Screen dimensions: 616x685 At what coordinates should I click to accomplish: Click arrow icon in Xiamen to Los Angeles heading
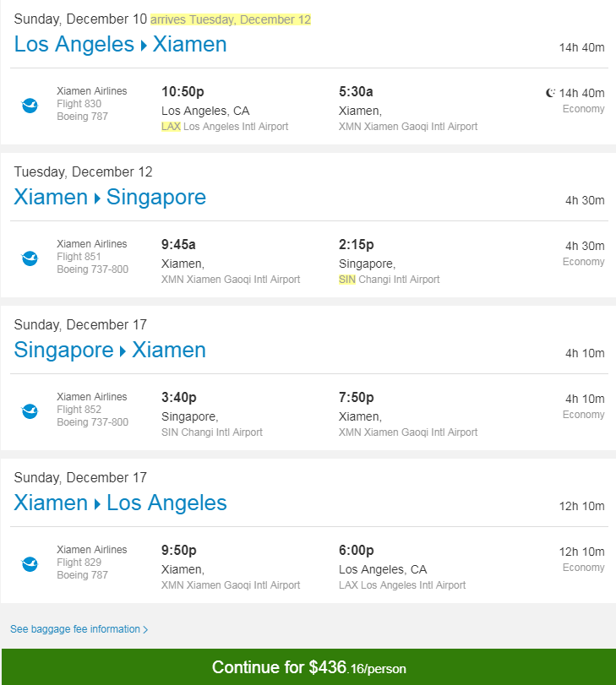coord(97,504)
